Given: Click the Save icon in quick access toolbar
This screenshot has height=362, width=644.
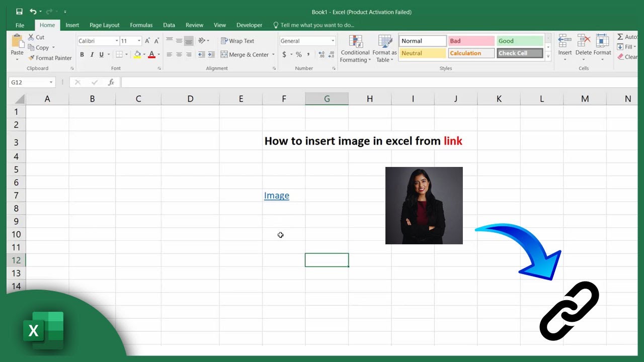Looking at the screenshot, I should click(19, 12).
